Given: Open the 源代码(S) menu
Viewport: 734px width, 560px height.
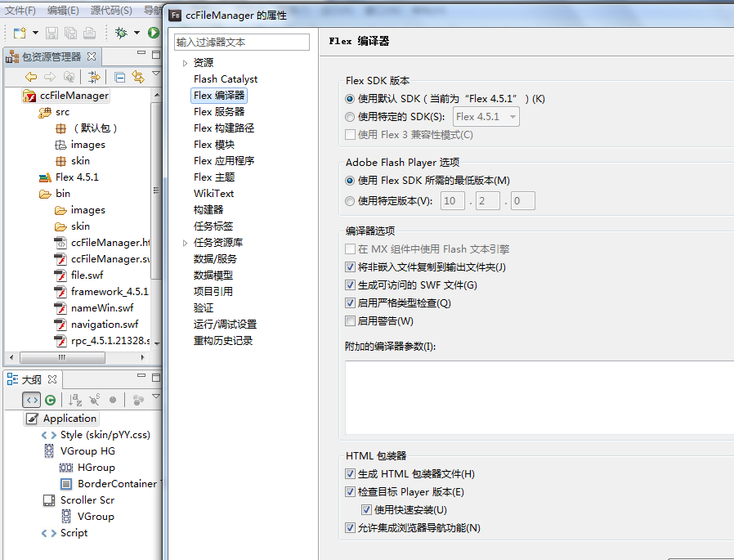Looking at the screenshot, I should point(111,11).
